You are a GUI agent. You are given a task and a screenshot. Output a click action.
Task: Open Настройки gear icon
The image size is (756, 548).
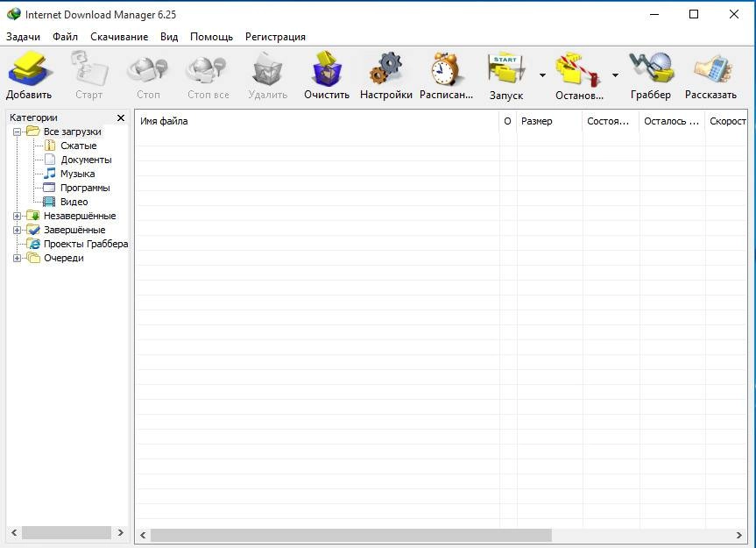pyautogui.click(x=385, y=69)
